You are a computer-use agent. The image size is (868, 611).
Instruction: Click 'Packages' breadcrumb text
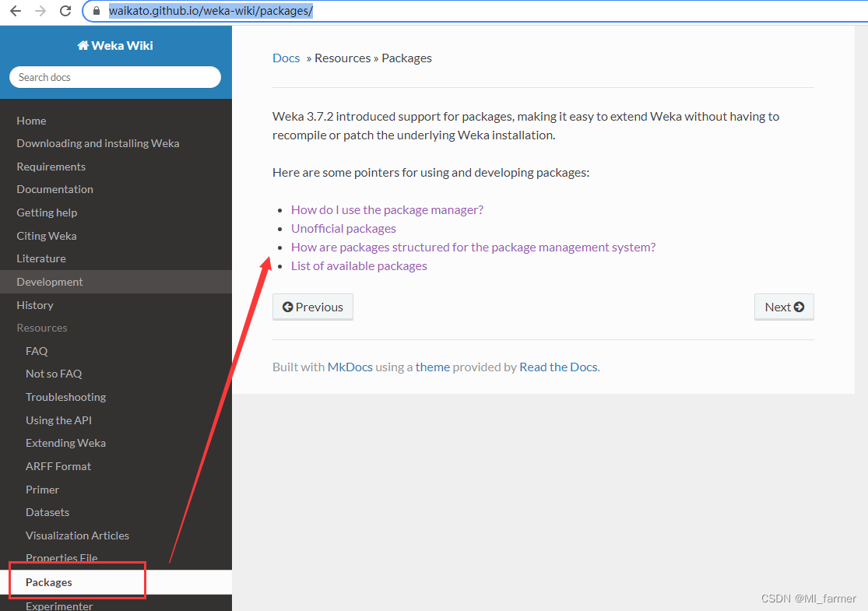pos(407,58)
